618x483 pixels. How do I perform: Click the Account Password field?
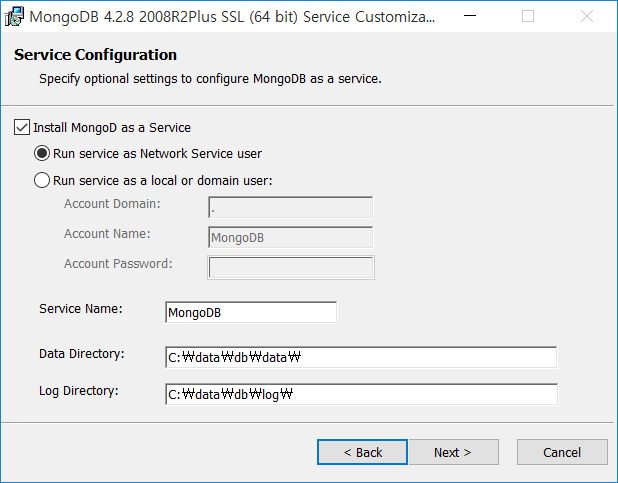[x=291, y=268]
